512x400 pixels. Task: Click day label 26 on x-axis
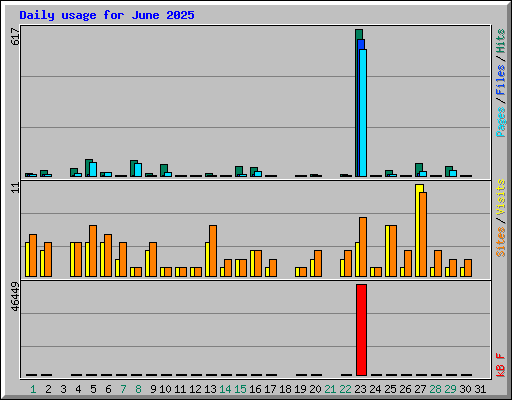[x=405, y=389]
